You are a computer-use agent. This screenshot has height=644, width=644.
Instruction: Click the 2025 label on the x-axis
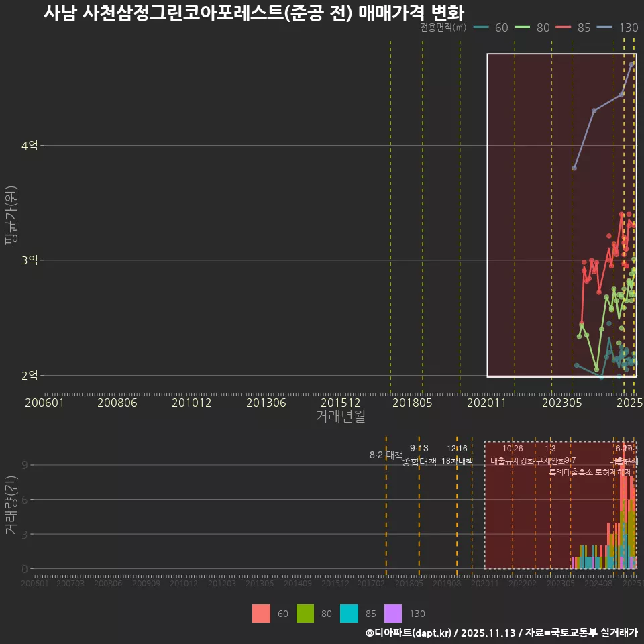coord(629,402)
